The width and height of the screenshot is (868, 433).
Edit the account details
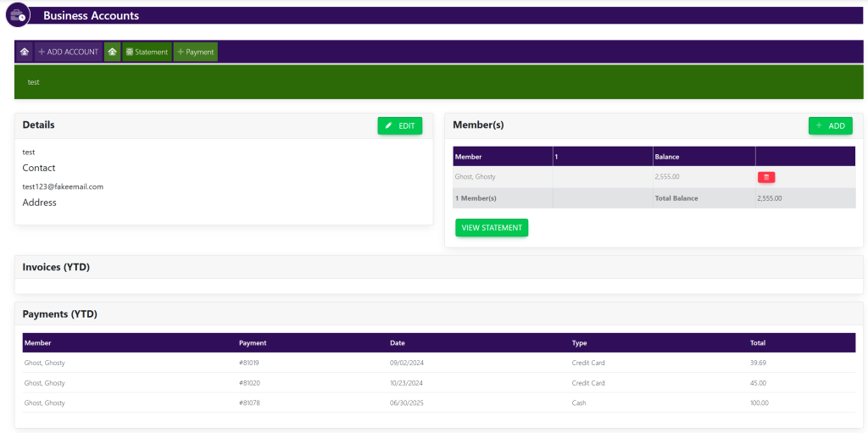coord(399,125)
